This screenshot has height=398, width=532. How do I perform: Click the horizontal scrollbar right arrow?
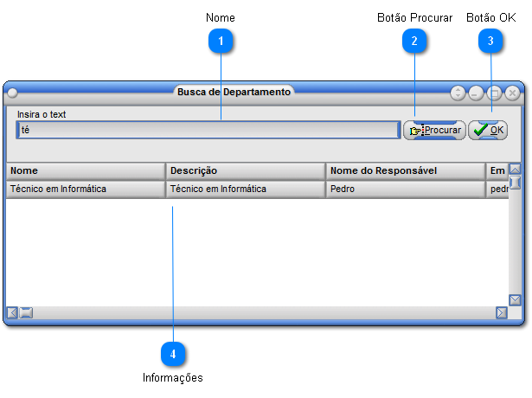(502, 312)
